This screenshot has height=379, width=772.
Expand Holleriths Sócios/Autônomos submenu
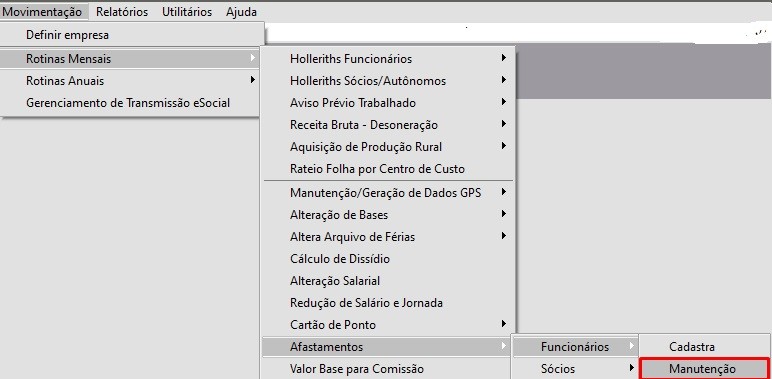[388, 81]
